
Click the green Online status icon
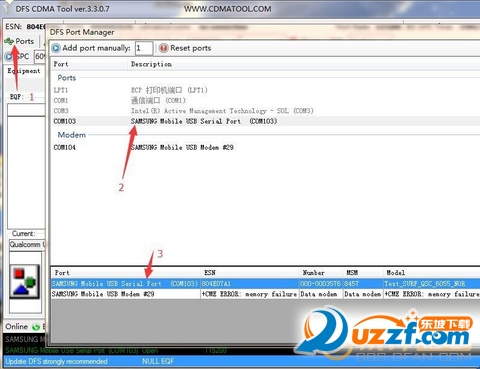36,327
